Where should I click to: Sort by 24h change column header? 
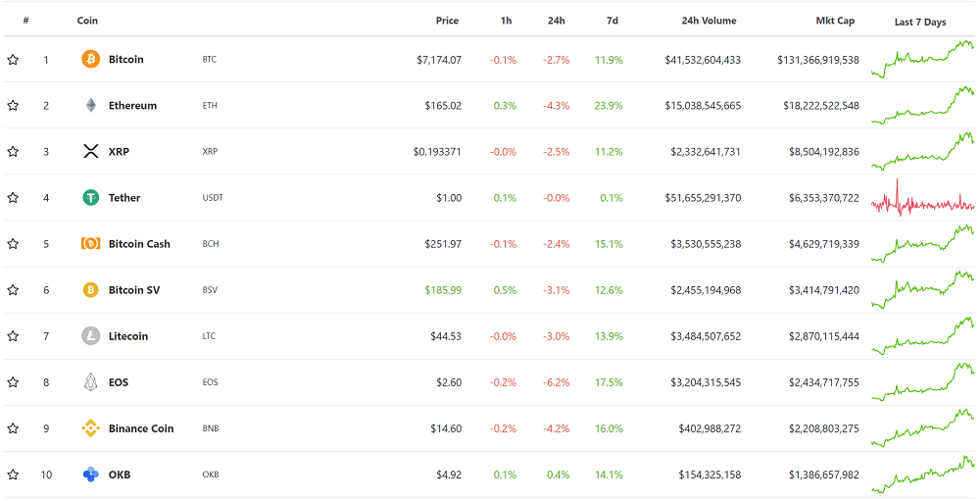pyautogui.click(x=557, y=21)
